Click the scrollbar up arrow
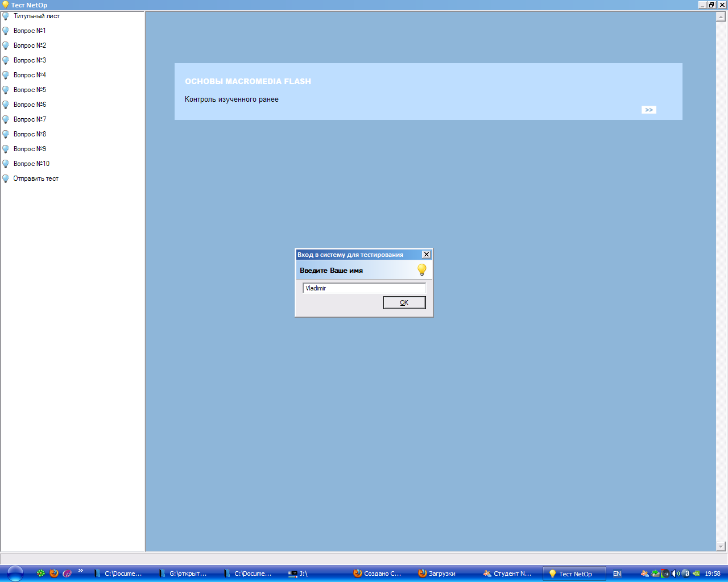Image resolution: width=728 pixels, height=582 pixels. point(721,17)
